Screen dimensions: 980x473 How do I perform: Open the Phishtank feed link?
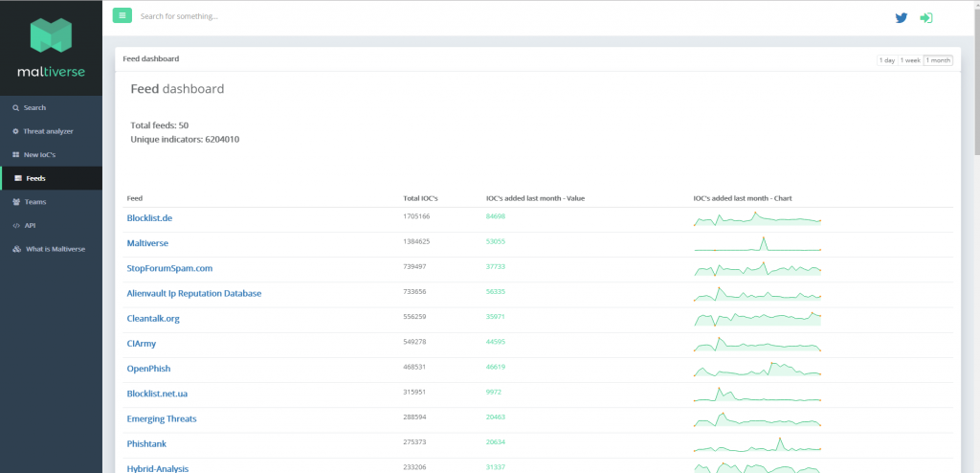click(x=146, y=443)
